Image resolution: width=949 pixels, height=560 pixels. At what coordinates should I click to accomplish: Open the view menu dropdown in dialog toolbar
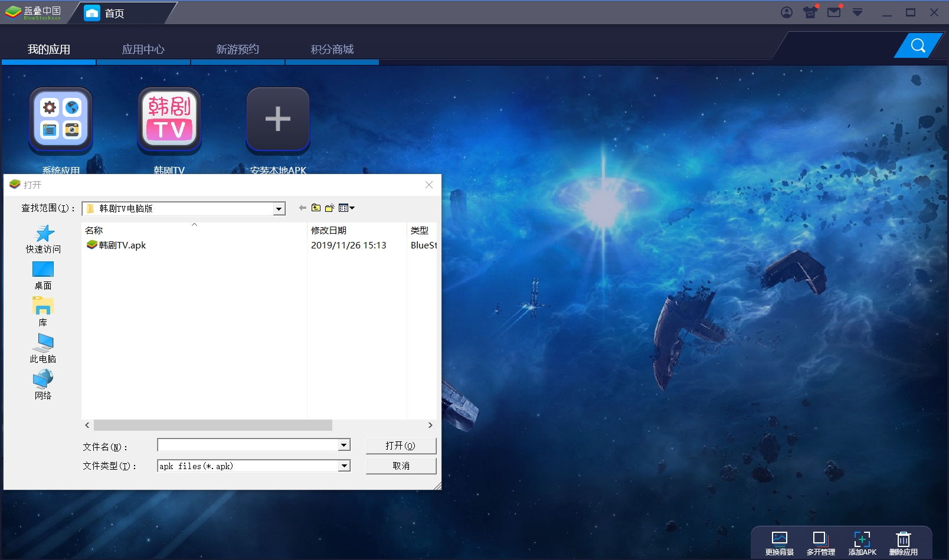pos(347,208)
